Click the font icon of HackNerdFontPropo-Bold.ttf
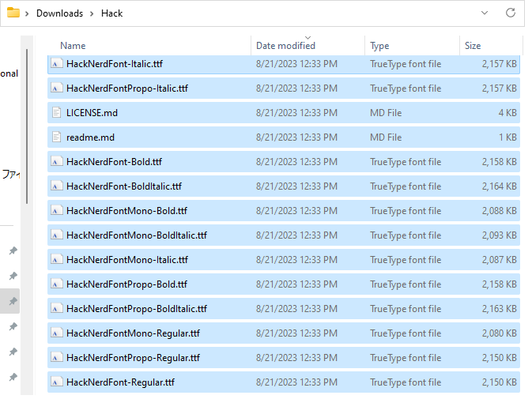 57,284
